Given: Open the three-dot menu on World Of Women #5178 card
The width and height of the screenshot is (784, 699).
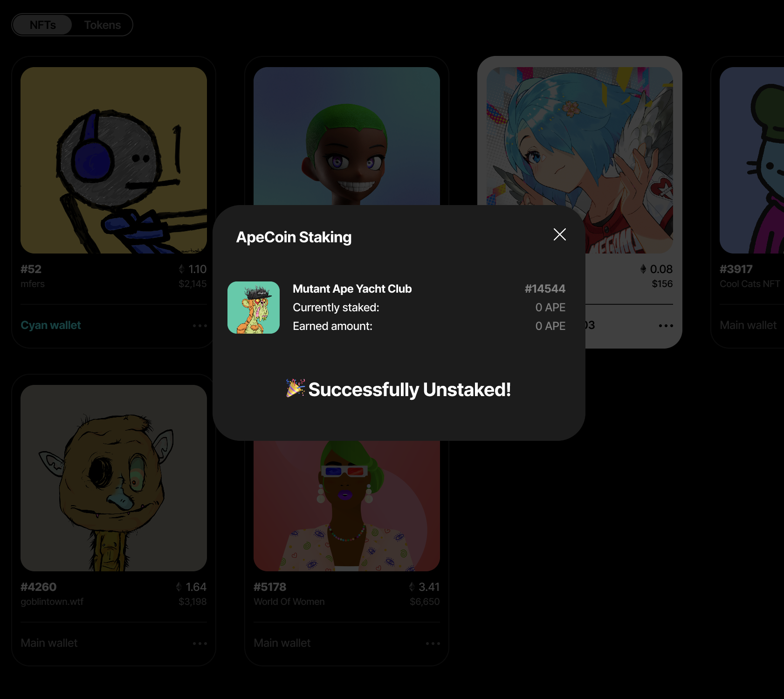Looking at the screenshot, I should [x=433, y=644].
